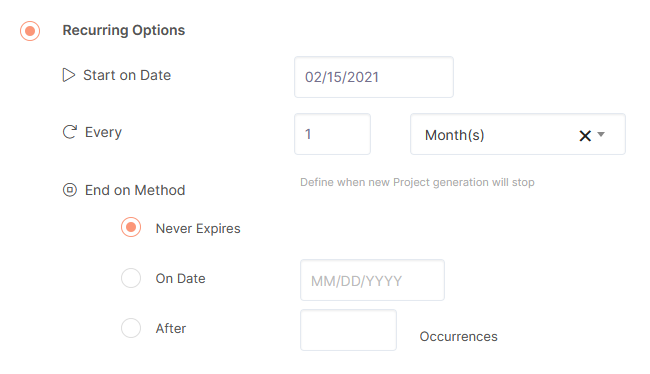The image size is (650, 374).
Task: Click the stop-circle icon beside End on Method
Action: click(70, 190)
